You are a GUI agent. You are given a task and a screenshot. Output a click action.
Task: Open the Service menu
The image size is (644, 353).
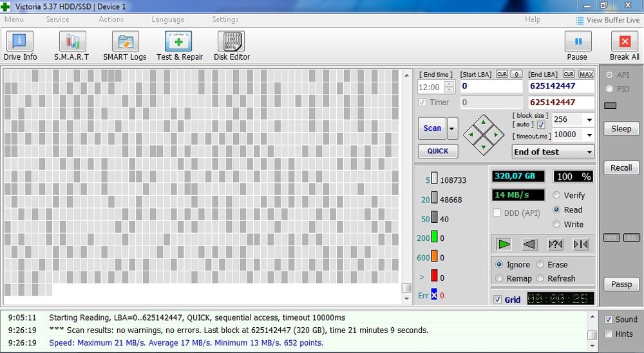[x=57, y=19]
